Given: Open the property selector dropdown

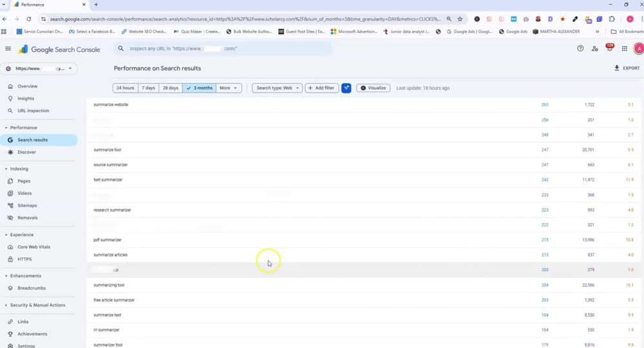Looking at the screenshot, I should click(x=39, y=69).
